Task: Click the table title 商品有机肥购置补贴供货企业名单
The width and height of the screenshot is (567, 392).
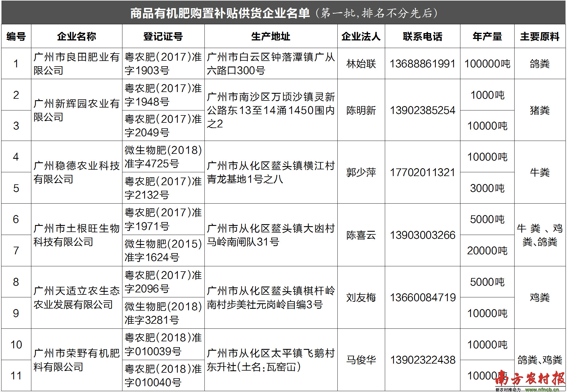Action: [x=220, y=13]
